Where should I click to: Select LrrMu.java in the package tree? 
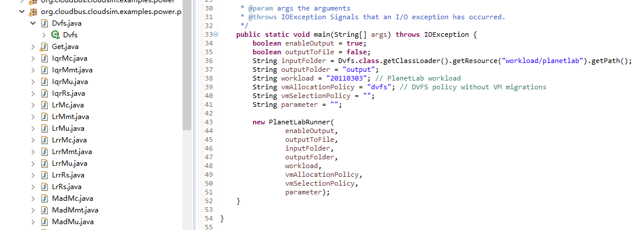coord(70,163)
